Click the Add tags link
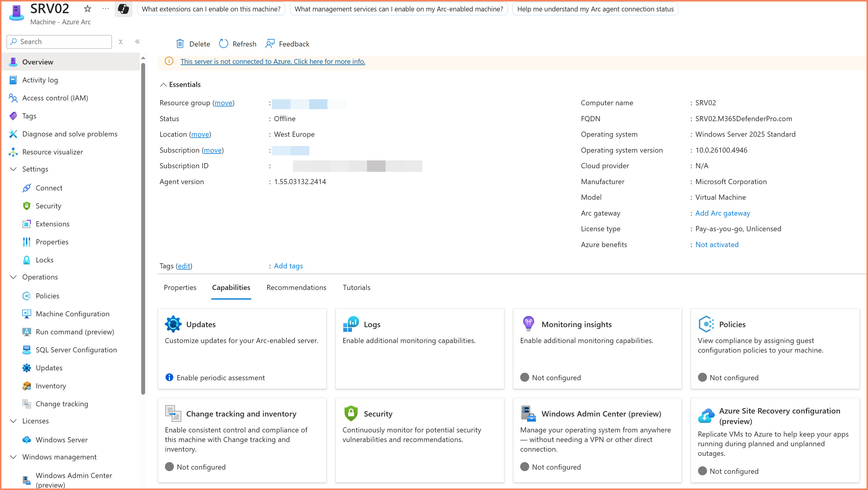Viewport: 868px width, 490px height. point(288,266)
